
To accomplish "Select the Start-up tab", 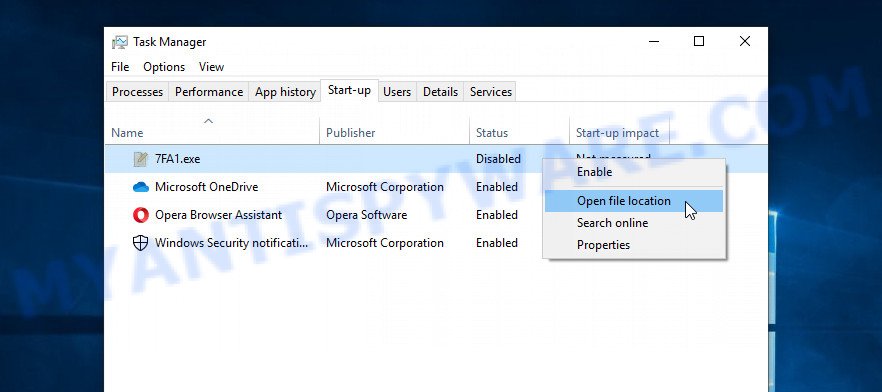I will [349, 90].
